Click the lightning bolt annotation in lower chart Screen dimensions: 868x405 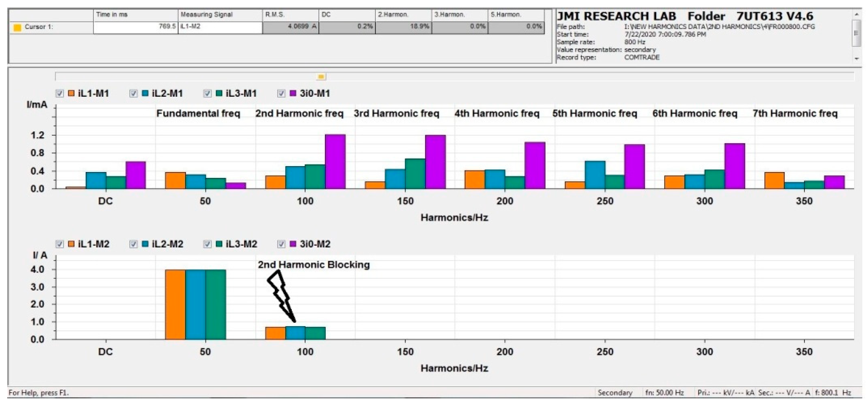point(282,296)
